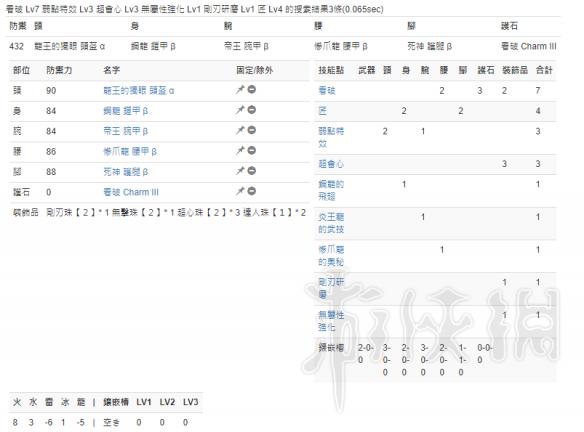Open the 超會心 skill link

click(x=331, y=164)
